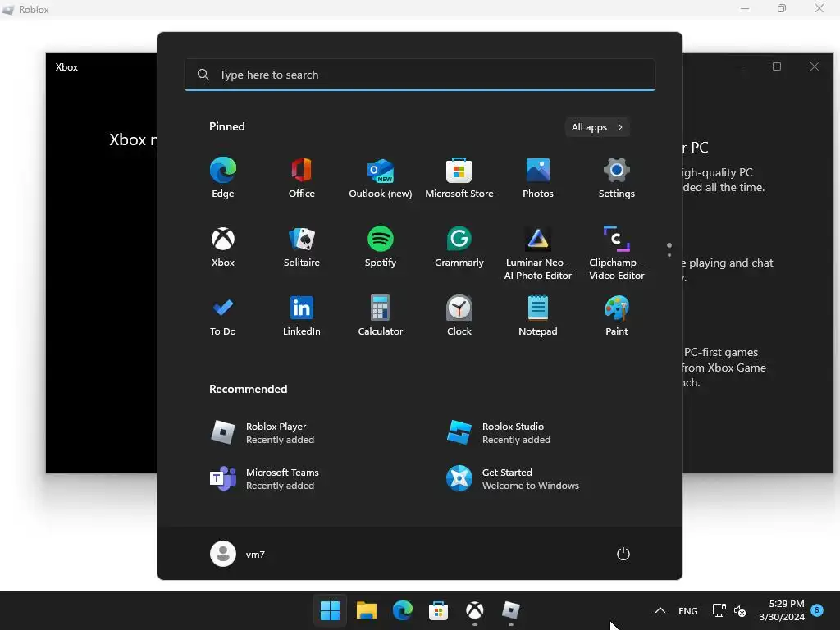
Task: Minimize the Roblox window
Action: (x=745, y=8)
